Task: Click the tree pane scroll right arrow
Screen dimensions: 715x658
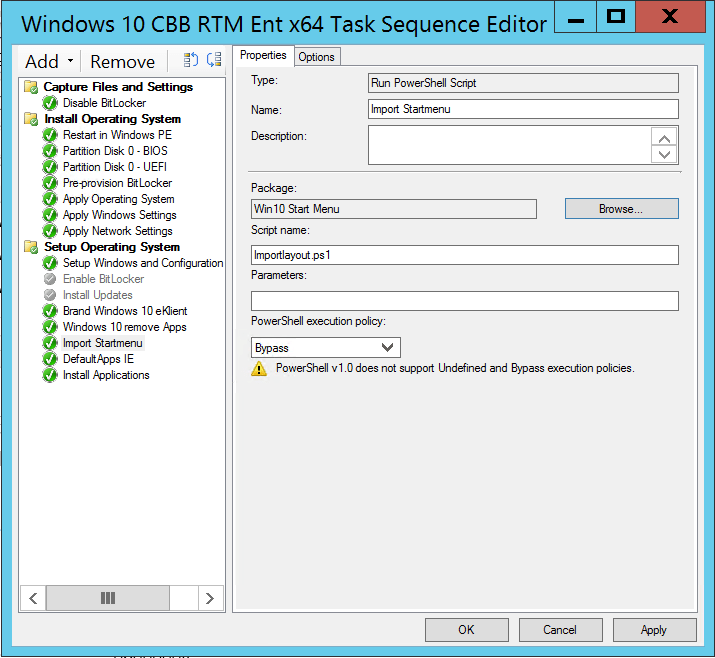Action: click(x=210, y=598)
